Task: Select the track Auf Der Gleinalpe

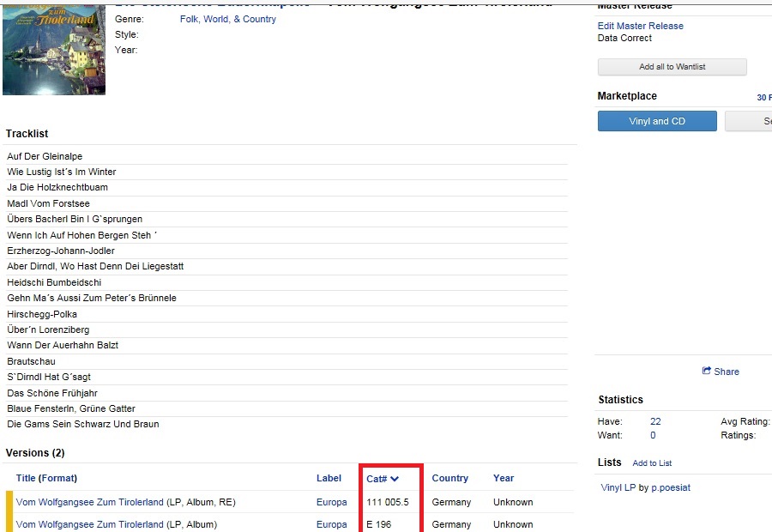Action: (x=45, y=156)
